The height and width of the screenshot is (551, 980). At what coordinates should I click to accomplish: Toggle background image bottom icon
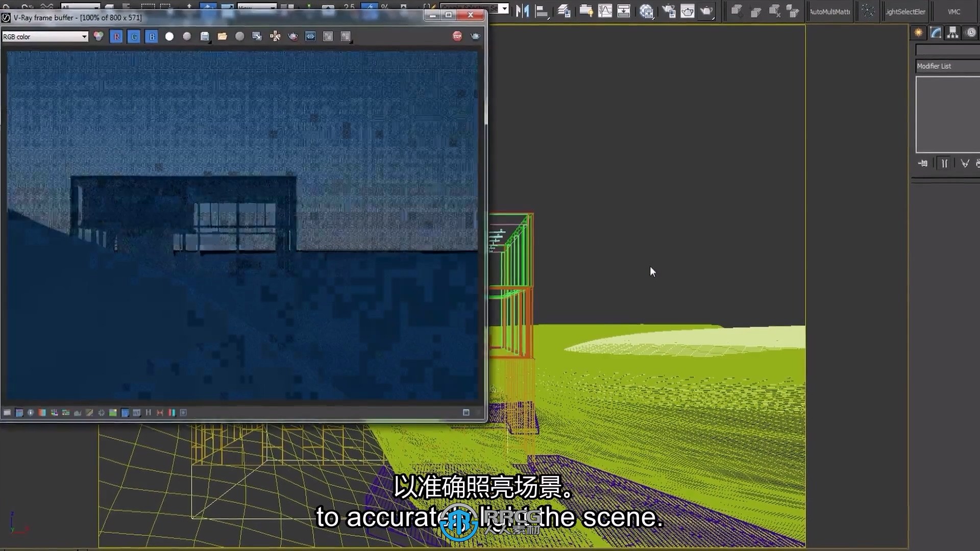[113, 413]
